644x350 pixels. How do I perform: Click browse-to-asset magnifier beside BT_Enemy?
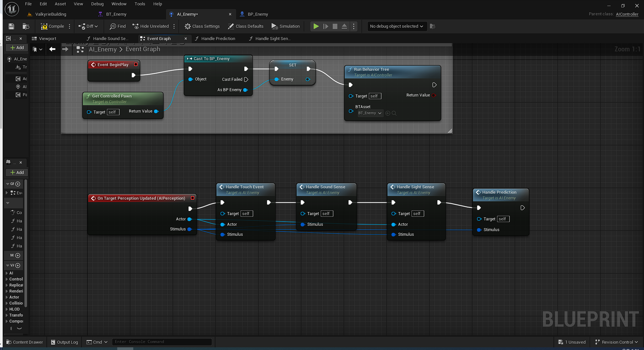(394, 113)
